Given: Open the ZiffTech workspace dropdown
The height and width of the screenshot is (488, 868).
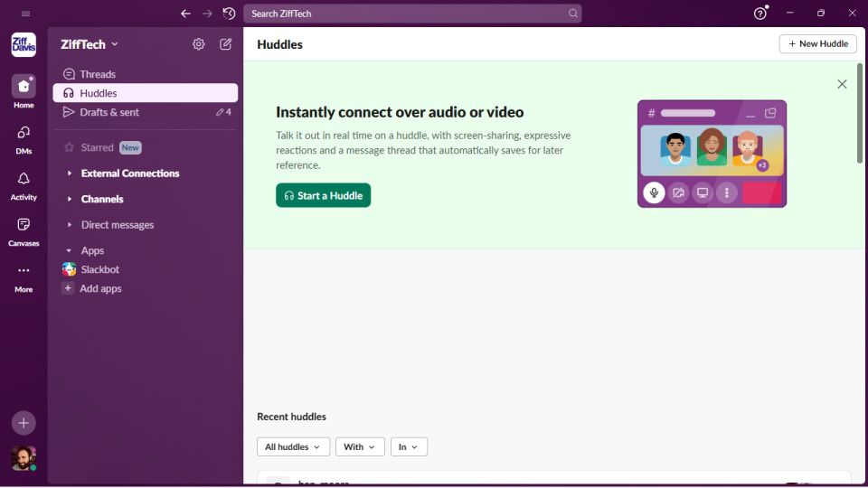Looking at the screenshot, I should pyautogui.click(x=90, y=44).
